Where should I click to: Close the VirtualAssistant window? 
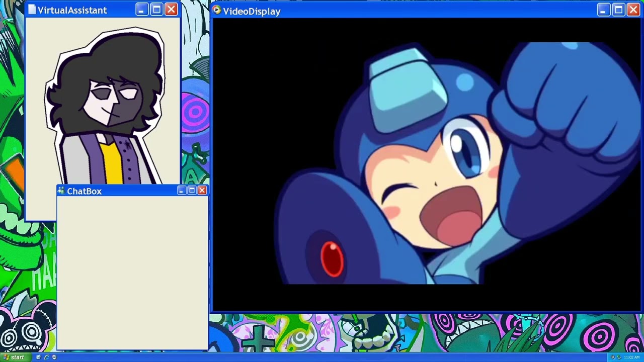[171, 9]
